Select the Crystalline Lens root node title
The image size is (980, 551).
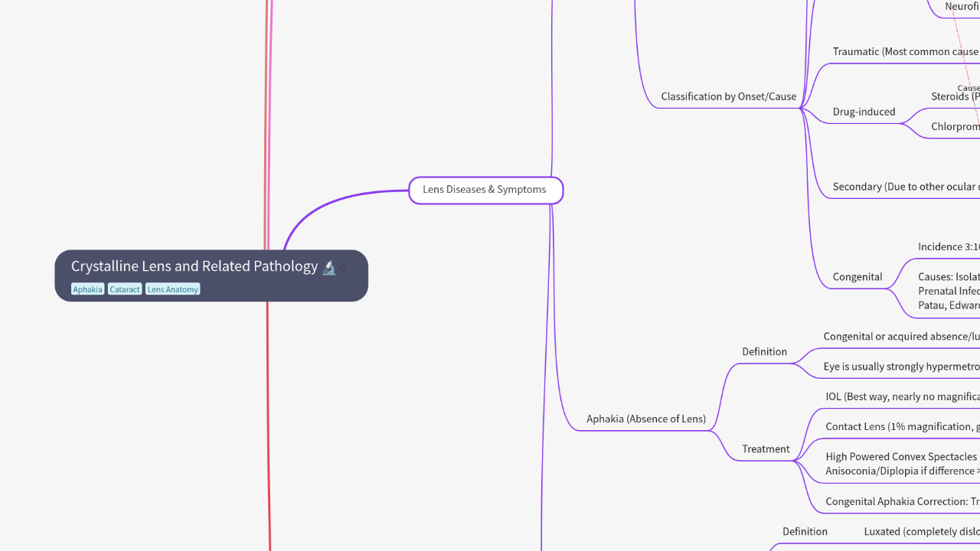pos(194,266)
